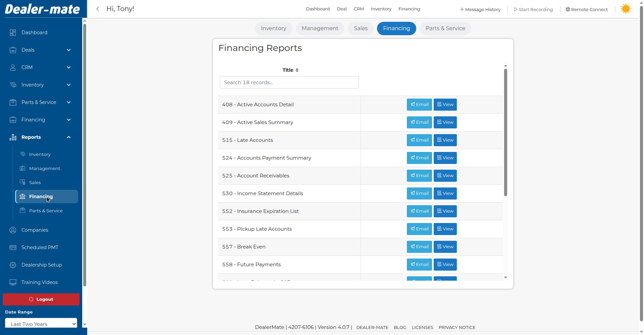This screenshot has width=644, height=335.
Task: Click the Dealership Setup gear icon
Action: coord(13,265)
